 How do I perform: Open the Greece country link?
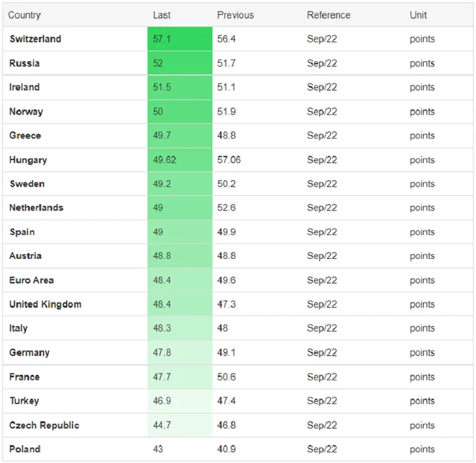[x=25, y=135]
